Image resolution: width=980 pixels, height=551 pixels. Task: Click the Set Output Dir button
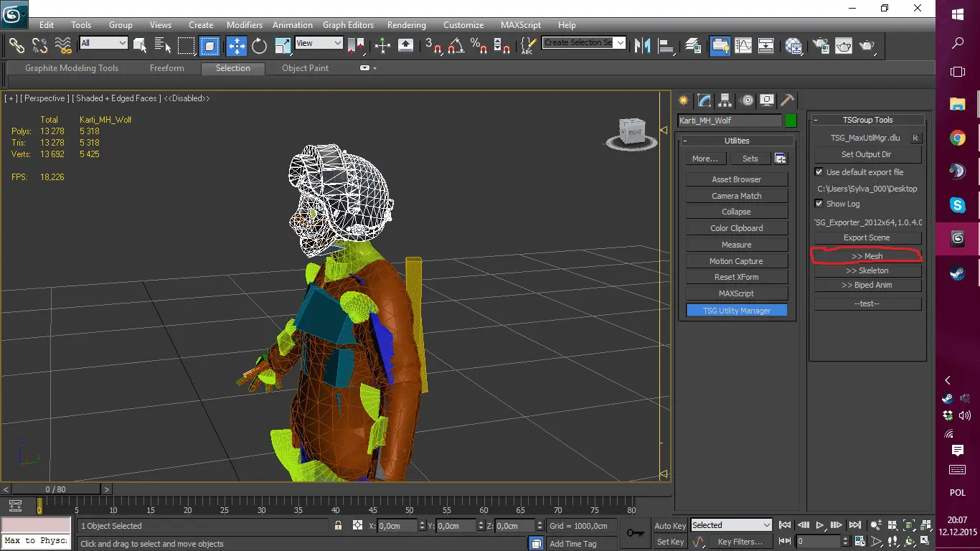coord(867,154)
